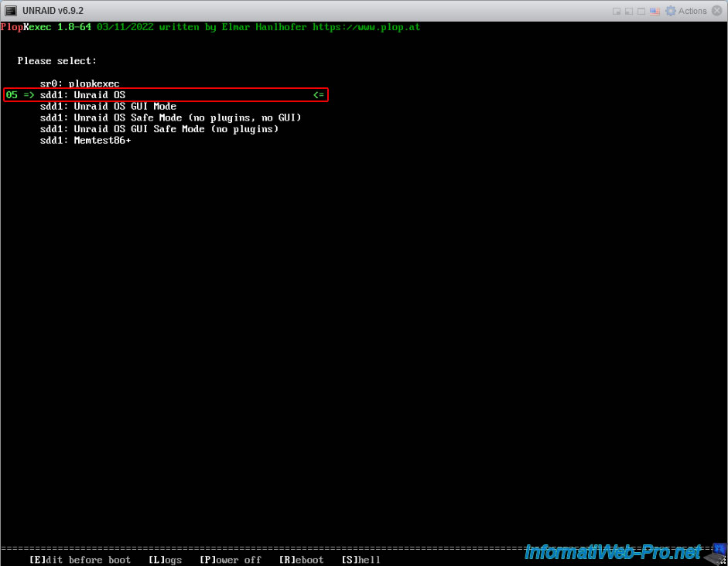Click the US flag keyboard layout icon
The width and height of the screenshot is (728, 566).
point(654,11)
